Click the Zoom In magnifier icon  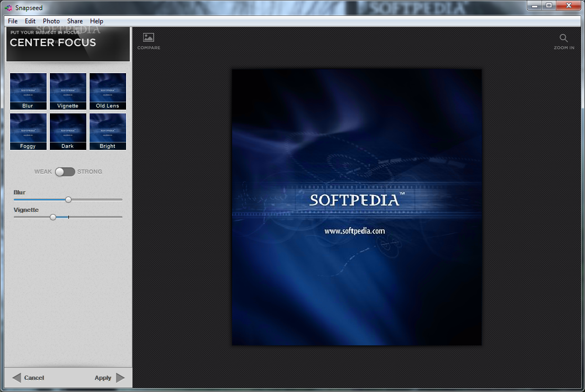pyautogui.click(x=563, y=38)
